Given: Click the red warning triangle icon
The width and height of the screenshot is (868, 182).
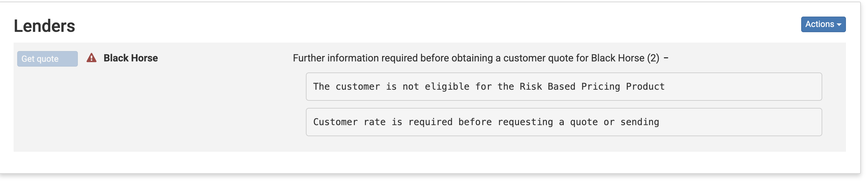Looking at the screenshot, I should point(91,58).
